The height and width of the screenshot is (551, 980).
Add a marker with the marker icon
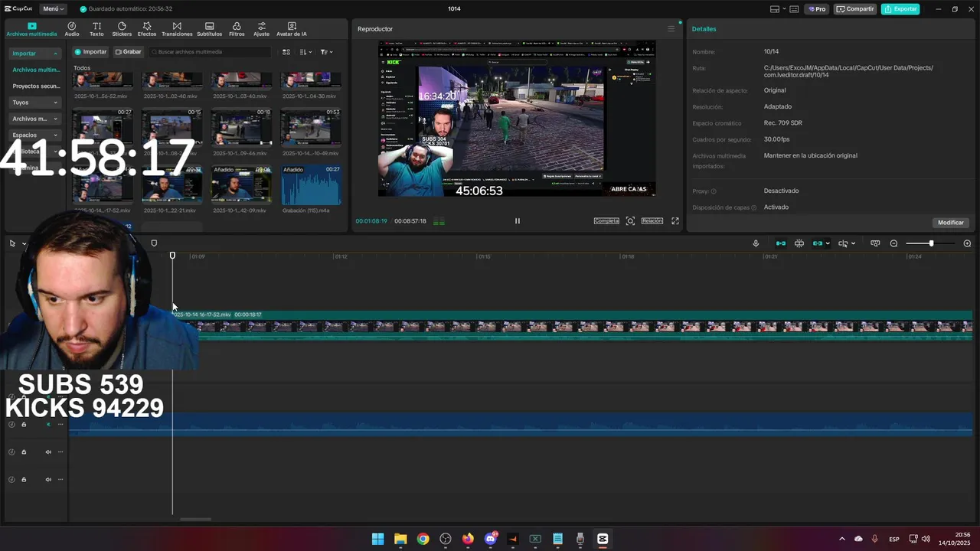point(154,243)
